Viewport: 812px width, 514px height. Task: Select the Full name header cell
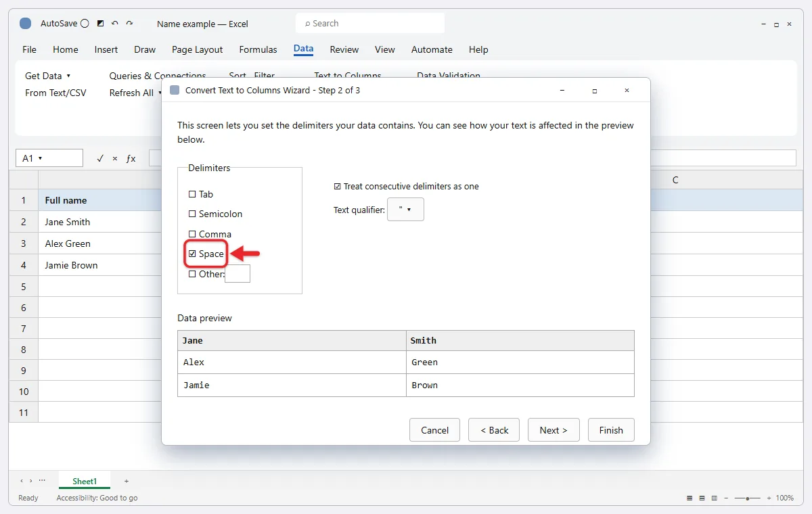click(100, 200)
